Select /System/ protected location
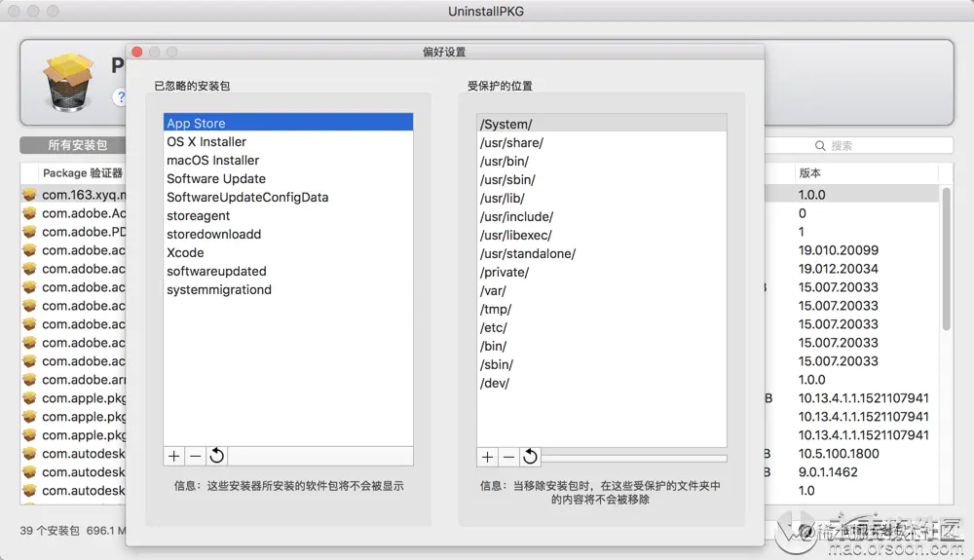Screen dimensions: 974x560 coord(602,124)
